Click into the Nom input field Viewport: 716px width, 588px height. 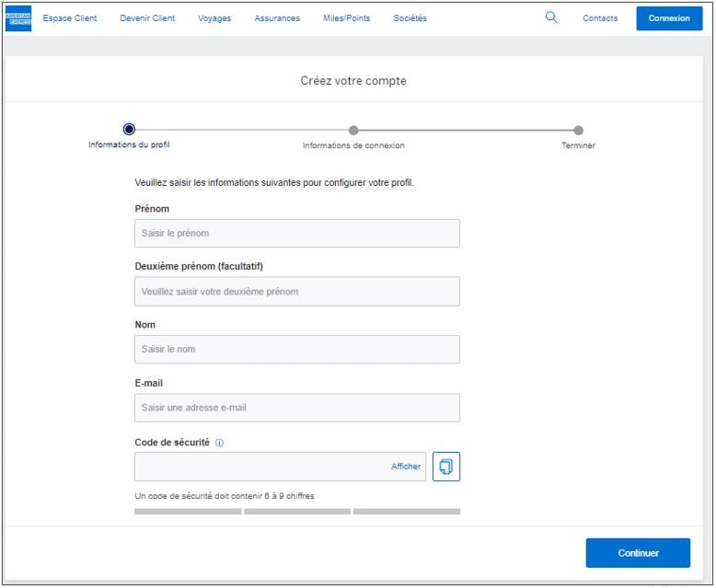click(x=296, y=350)
